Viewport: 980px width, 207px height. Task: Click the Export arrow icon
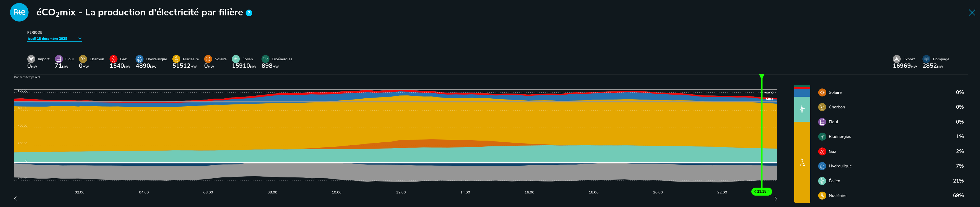click(x=896, y=59)
